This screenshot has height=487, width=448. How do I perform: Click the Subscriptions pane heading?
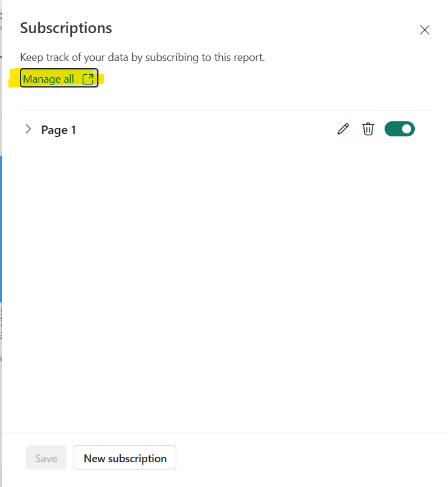click(66, 28)
